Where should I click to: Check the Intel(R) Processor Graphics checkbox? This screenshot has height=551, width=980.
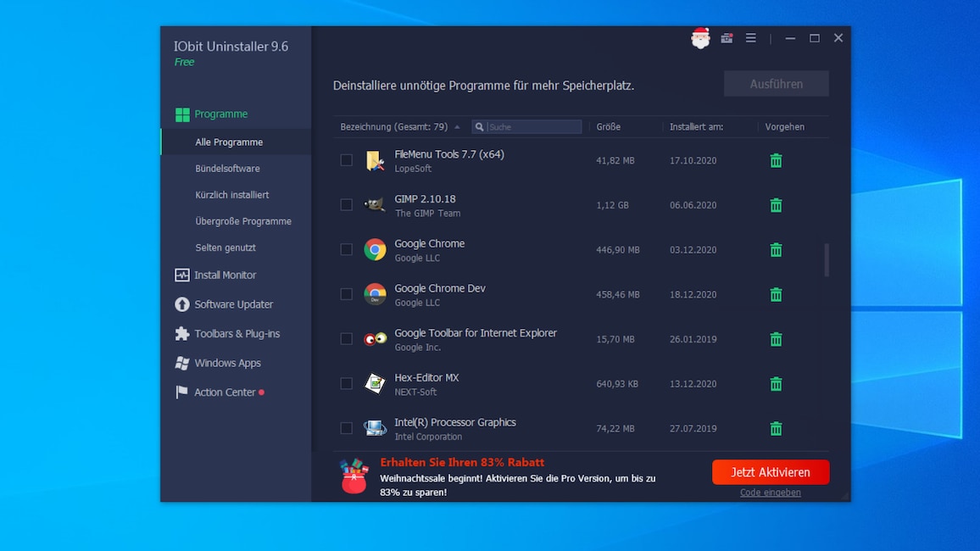(346, 428)
